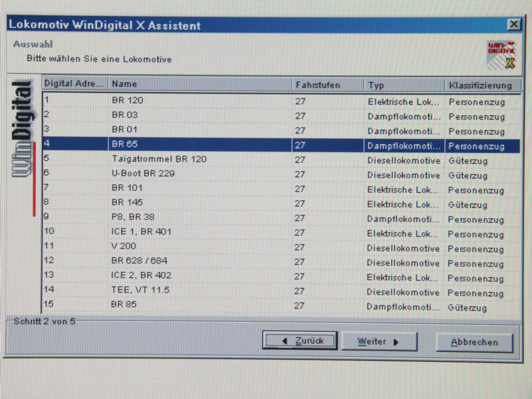Choose the BR 01 locomotive
532x399 pixels.
(281, 130)
